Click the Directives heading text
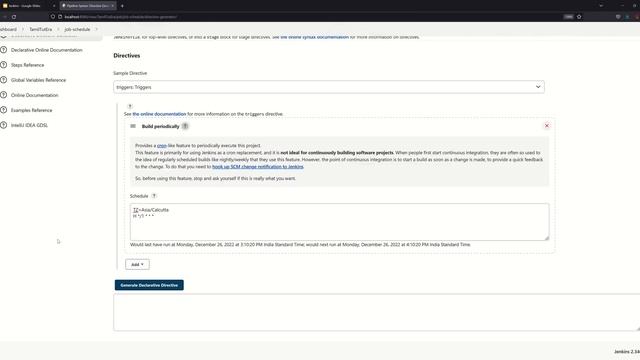 [x=127, y=56]
